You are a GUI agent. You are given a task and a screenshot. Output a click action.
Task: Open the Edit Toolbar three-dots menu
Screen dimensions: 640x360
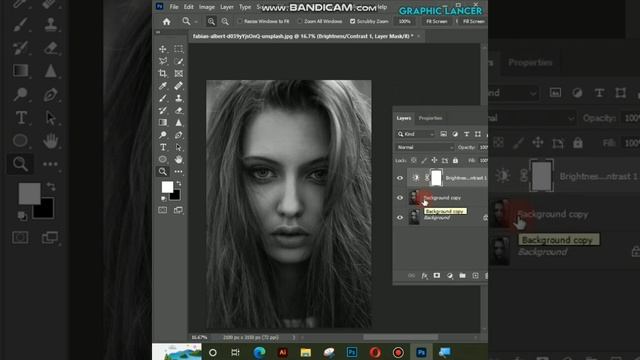178,171
